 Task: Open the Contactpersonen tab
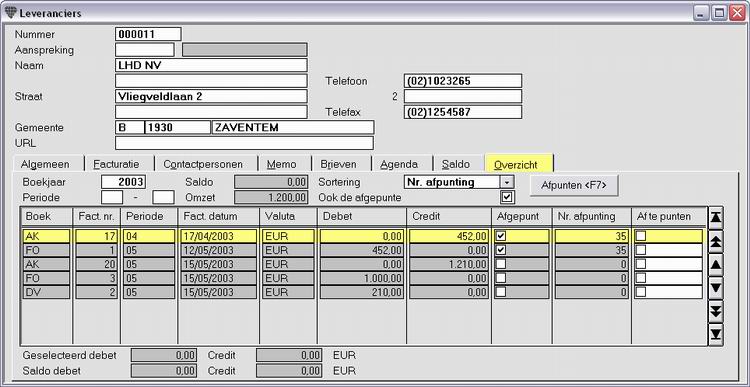[x=203, y=164]
